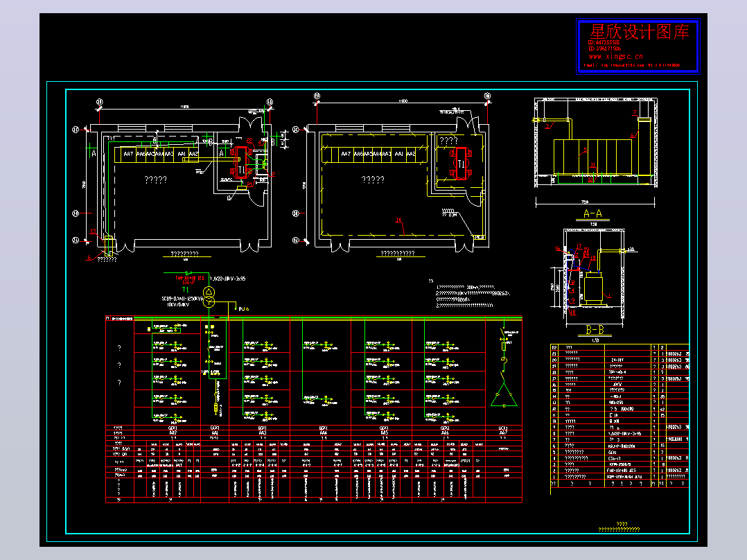Click the red "1" callout on the B-B transformer
The image size is (747, 560).
click(x=609, y=295)
